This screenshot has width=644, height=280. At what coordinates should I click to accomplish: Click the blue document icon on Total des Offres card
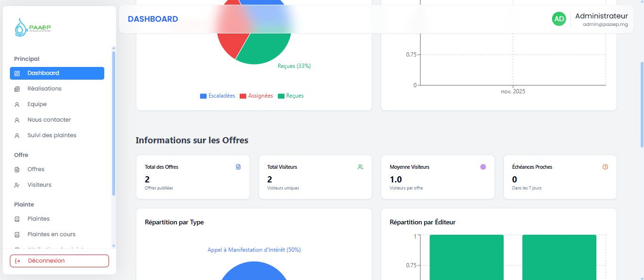click(x=238, y=167)
